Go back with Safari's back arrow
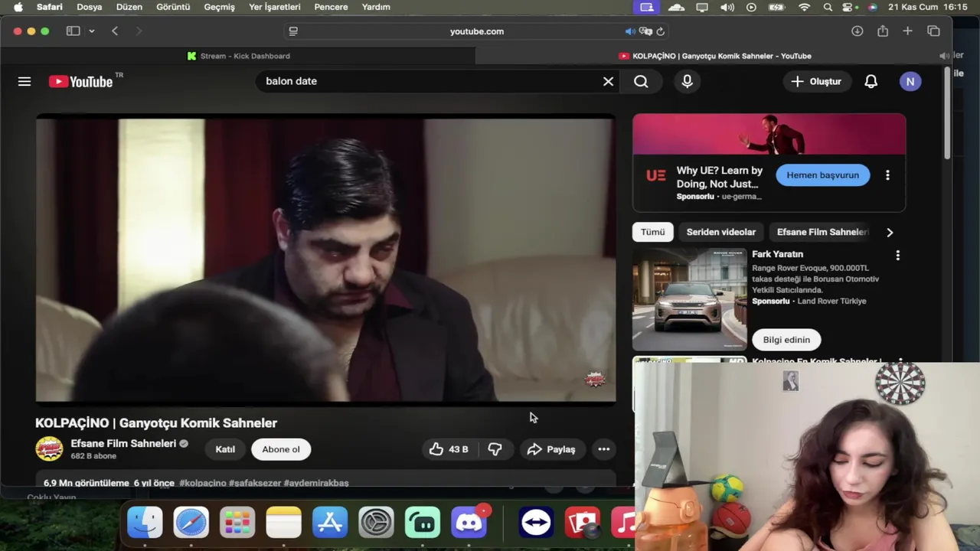This screenshot has width=980, height=551. point(115,31)
